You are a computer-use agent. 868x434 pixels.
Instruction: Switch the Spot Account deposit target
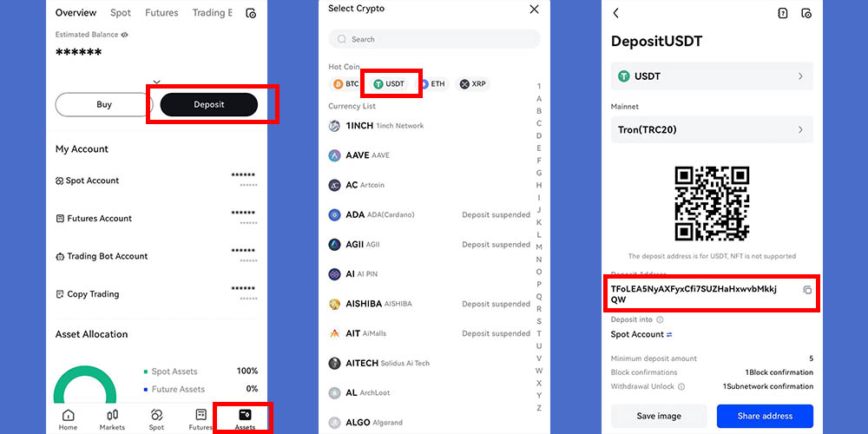(668, 334)
